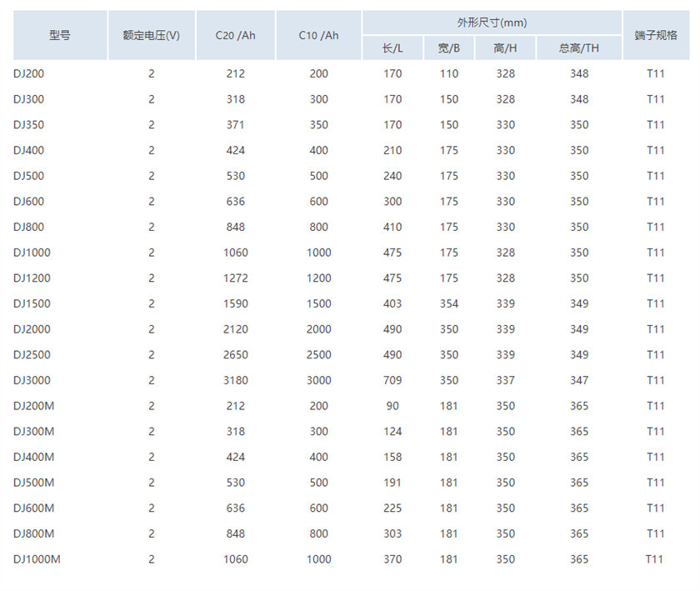Click the 2650 C20 capacity value
The image size is (700, 591).
[235, 354]
